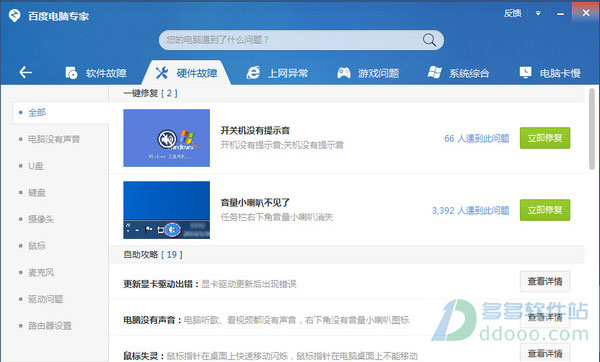Screen dimensions: 600x362
Task: Select the 驱动问题 category
Action: pyautogui.click(x=46, y=299)
